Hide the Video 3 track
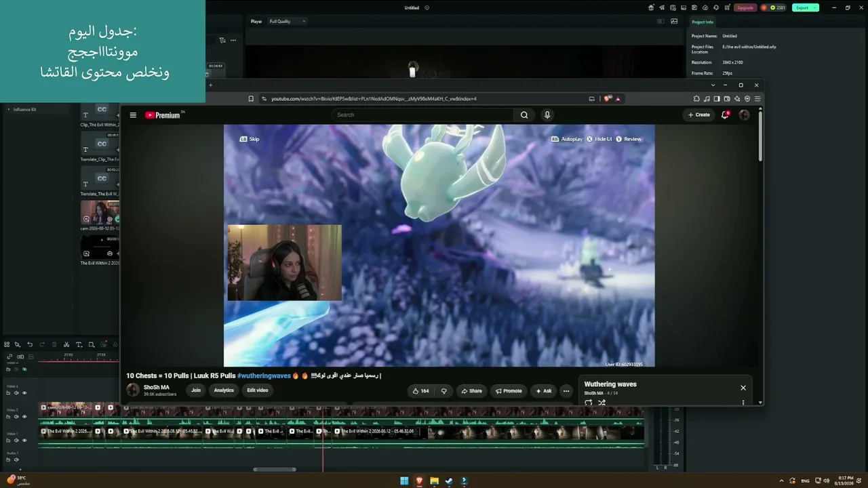The image size is (868, 488). pos(24,393)
